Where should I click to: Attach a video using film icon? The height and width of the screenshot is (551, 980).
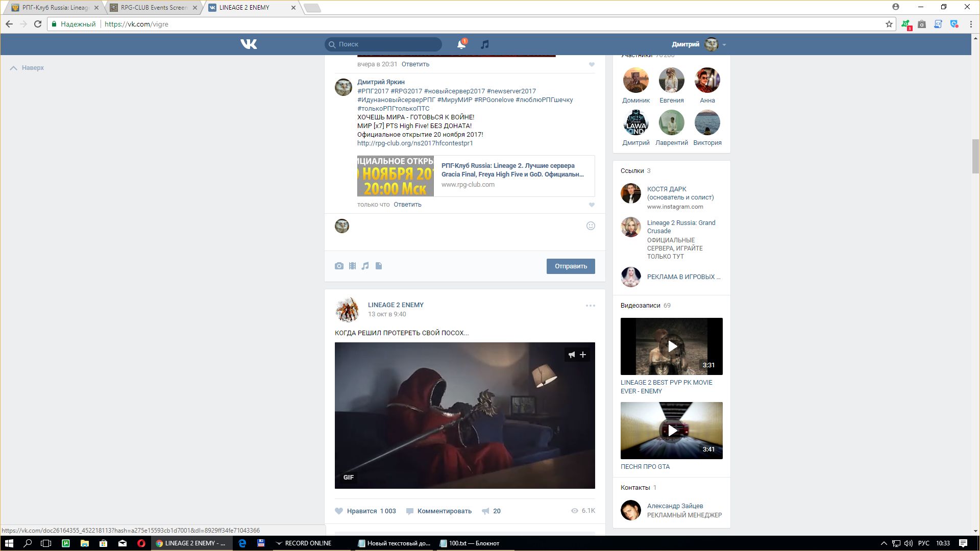pyautogui.click(x=352, y=266)
